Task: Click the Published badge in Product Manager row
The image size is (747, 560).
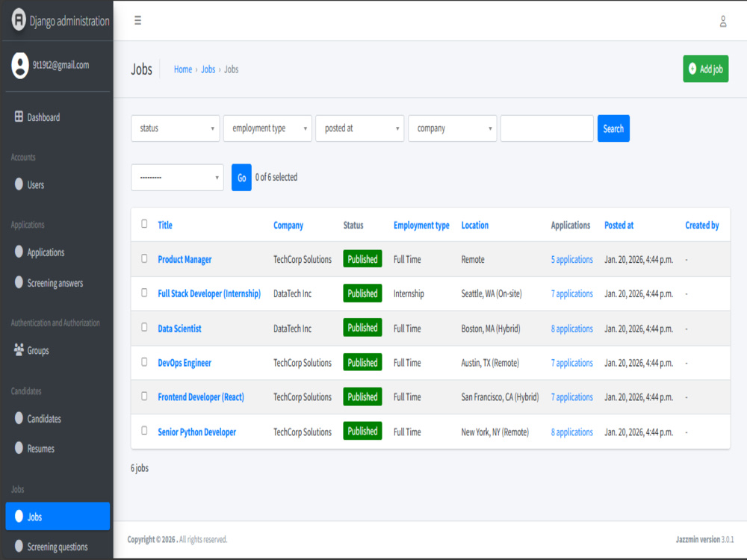Action: click(x=362, y=259)
